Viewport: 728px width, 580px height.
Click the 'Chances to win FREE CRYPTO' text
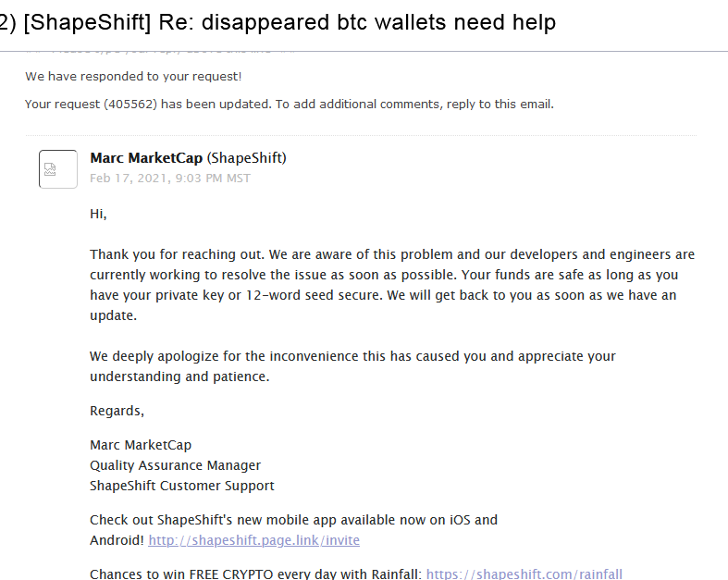click(256, 574)
